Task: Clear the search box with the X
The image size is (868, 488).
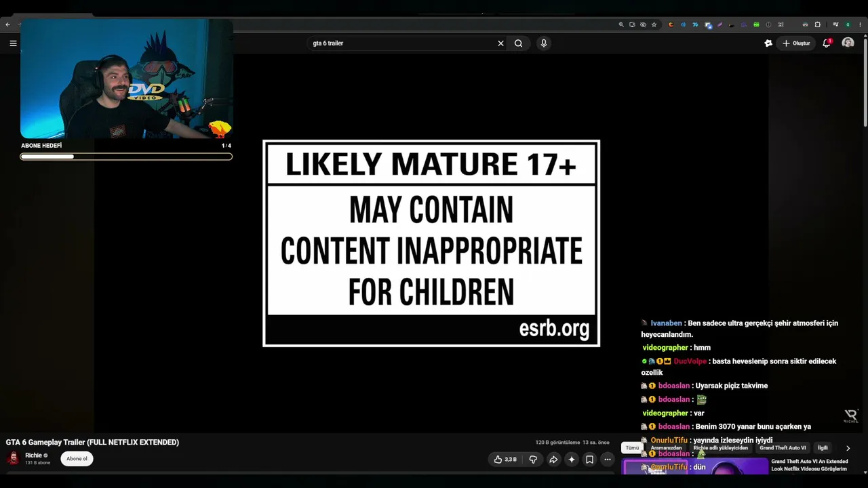Action: coord(500,43)
